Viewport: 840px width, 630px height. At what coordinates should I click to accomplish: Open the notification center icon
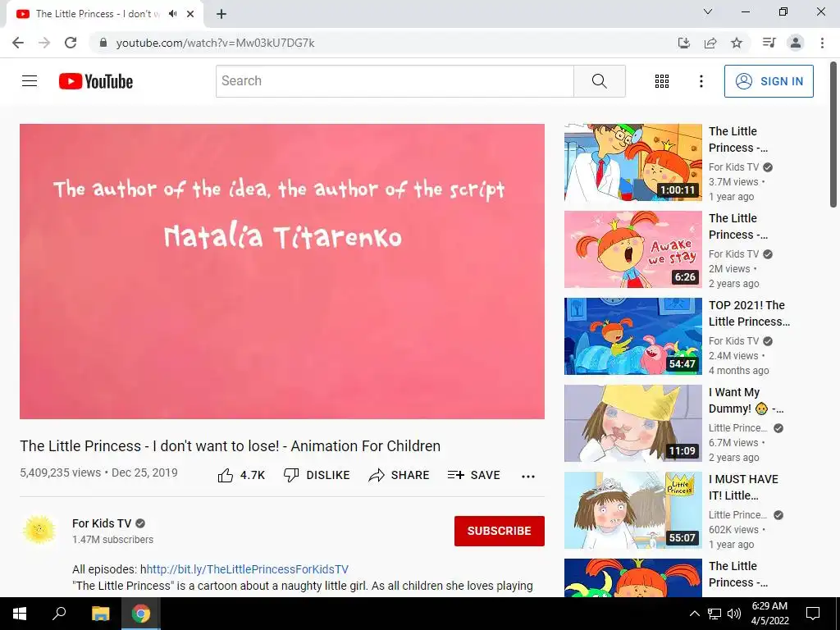click(813, 614)
